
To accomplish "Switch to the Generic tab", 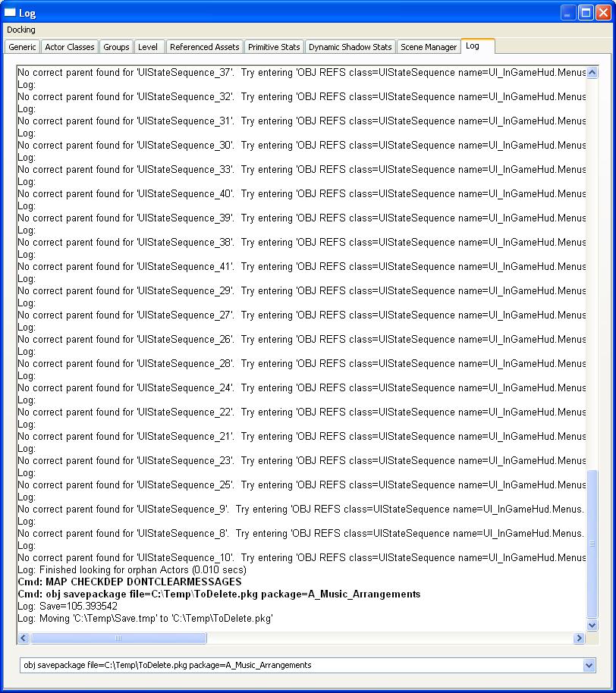I will click(x=22, y=47).
